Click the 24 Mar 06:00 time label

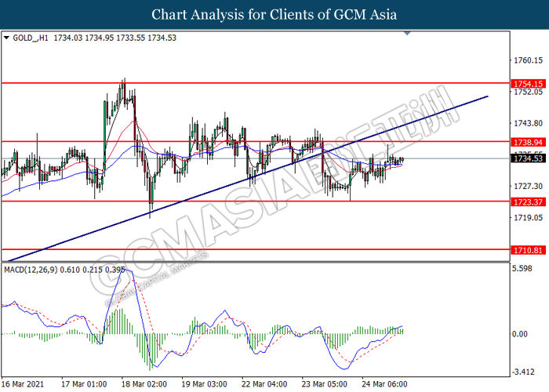(384, 384)
